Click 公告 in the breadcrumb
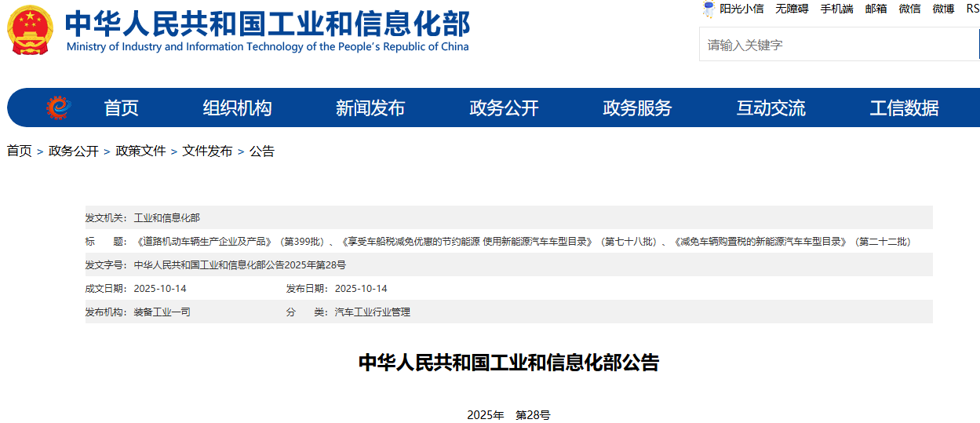Viewport: 980px width, 423px height. pos(262,151)
